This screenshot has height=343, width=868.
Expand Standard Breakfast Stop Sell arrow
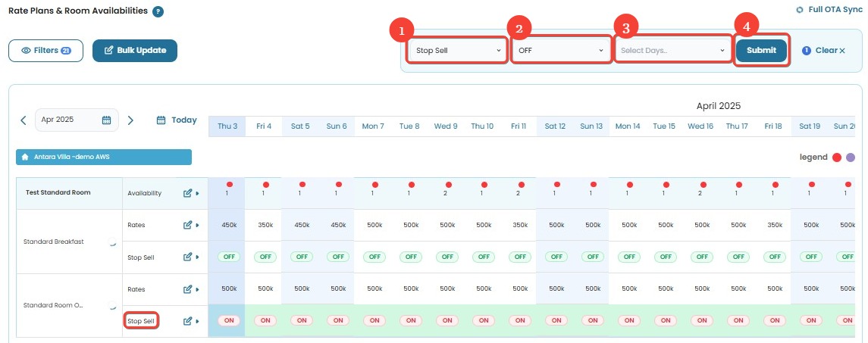tap(198, 257)
